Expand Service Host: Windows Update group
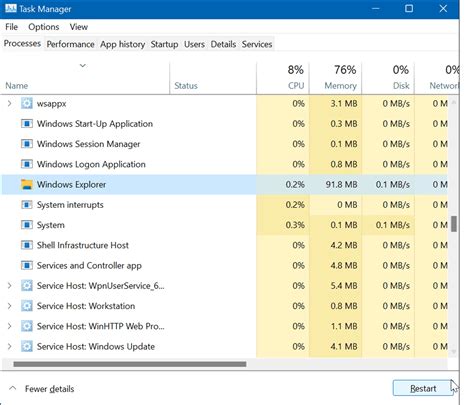This screenshot has height=405, width=474. point(9,346)
